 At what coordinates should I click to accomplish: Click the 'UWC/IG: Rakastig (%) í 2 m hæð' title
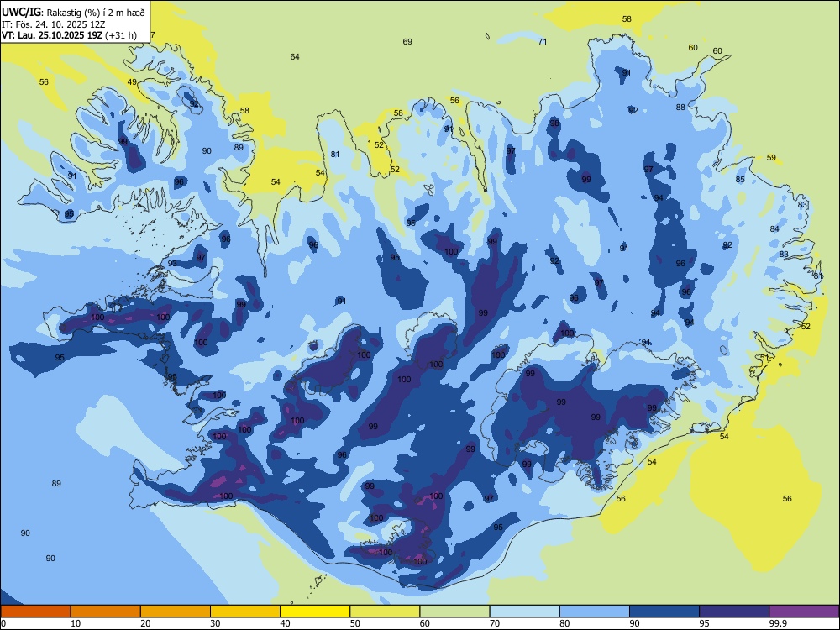tap(73, 11)
